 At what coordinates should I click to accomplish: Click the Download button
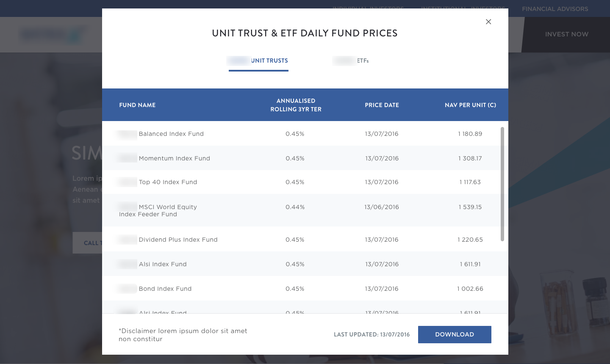[x=455, y=334]
